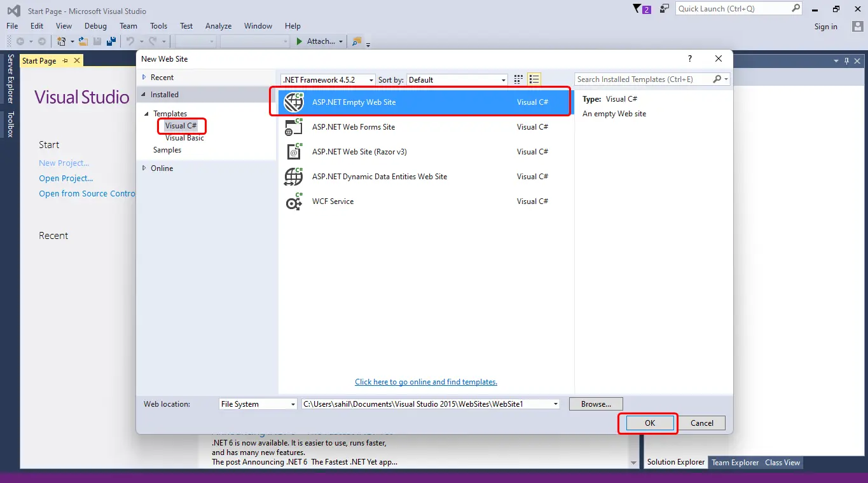Open the search templates options dropdown arrow
This screenshot has width=868, height=483.
coord(726,79)
